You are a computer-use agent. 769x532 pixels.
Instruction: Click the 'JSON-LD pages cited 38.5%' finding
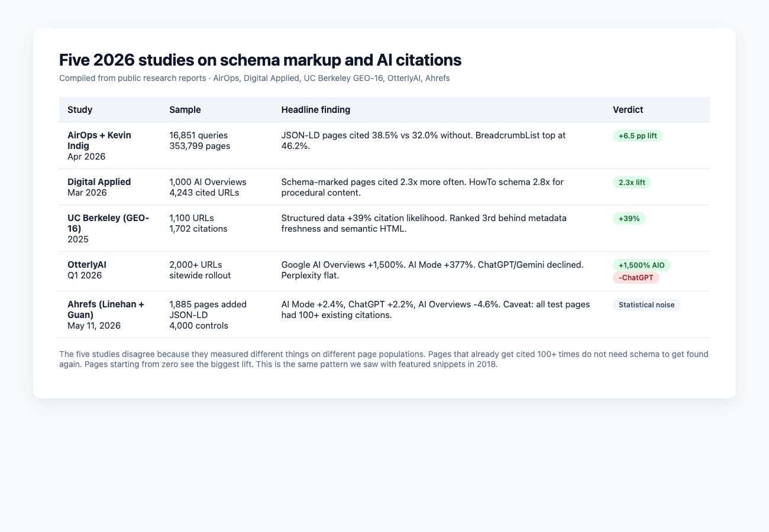click(x=424, y=140)
